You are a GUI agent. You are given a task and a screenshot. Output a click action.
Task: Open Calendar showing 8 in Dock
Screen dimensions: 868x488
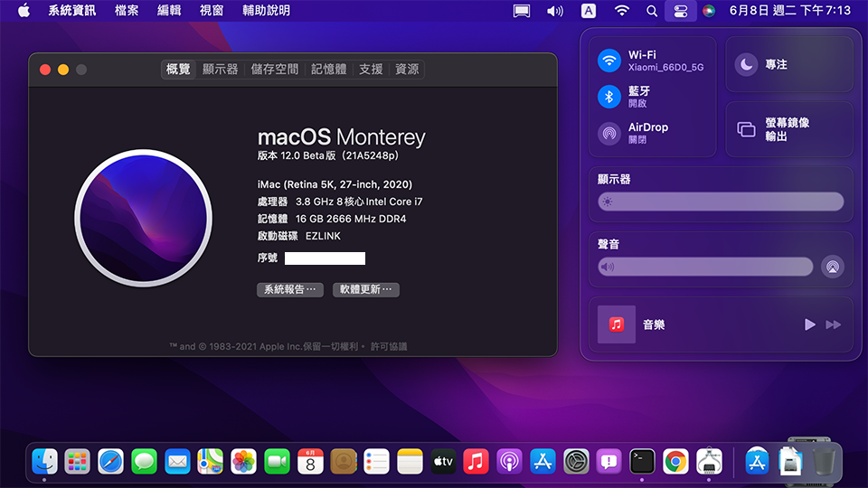coord(310,461)
